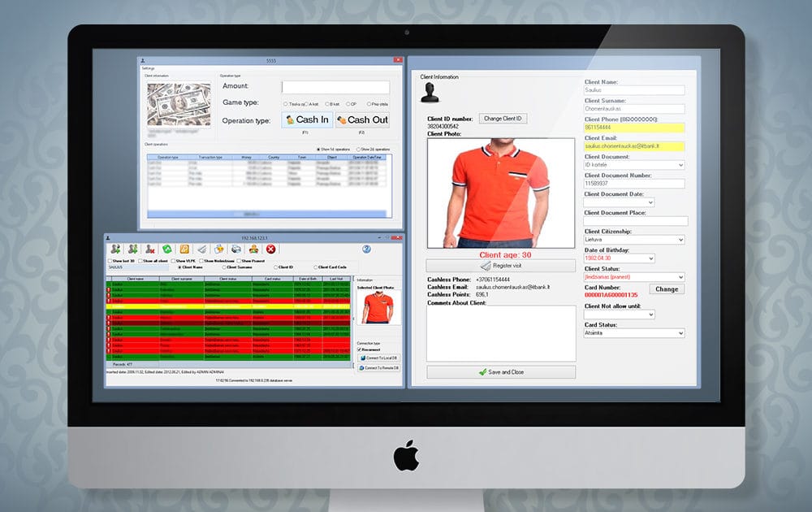
Task: Open help with the blue question mark icon
Action: tap(367, 249)
